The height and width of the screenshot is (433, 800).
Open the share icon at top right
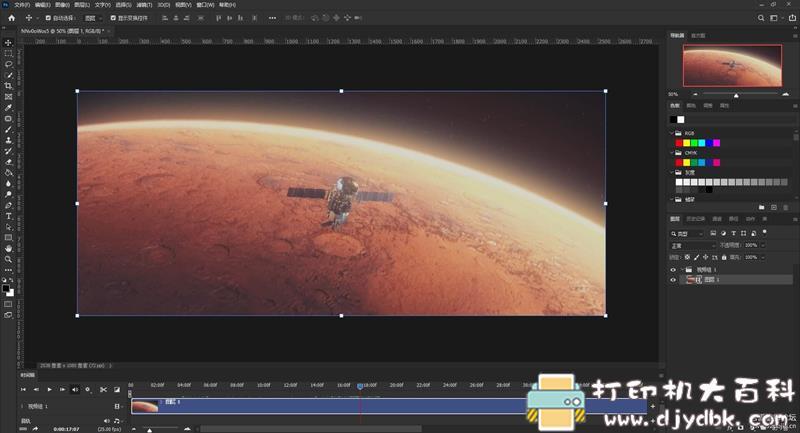click(x=792, y=18)
